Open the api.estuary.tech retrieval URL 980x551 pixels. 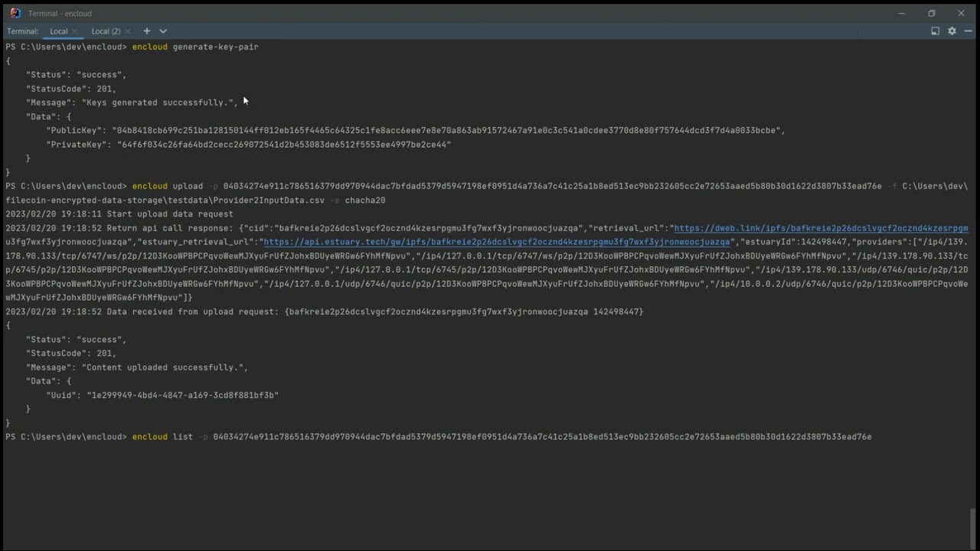[x=496, y=242]
